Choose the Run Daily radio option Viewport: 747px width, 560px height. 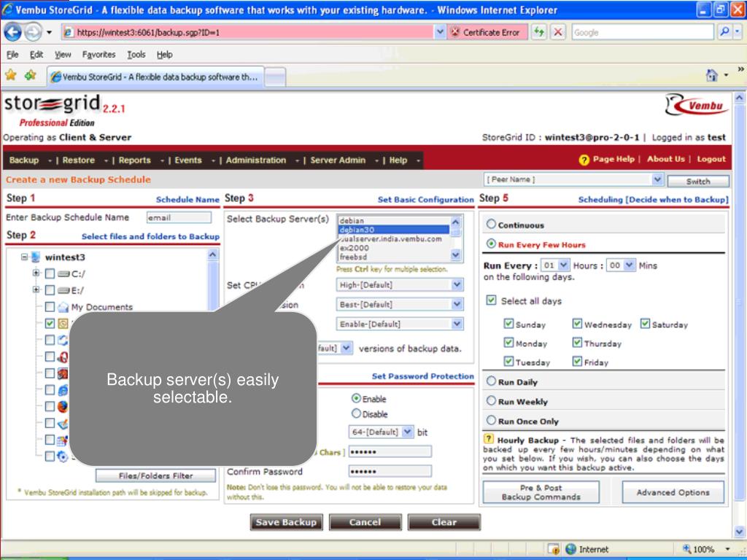[491, 381]
